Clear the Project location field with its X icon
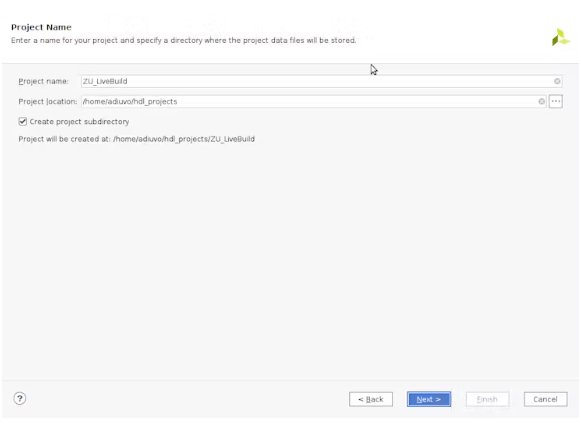 541,101
